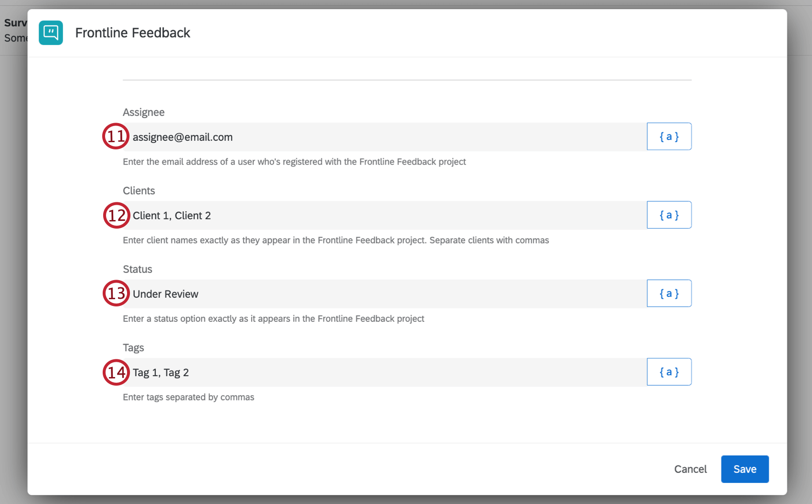Click the Save button
Viewport: 812px width, 504px height.
pyautogui.click(x=745, y=469)
